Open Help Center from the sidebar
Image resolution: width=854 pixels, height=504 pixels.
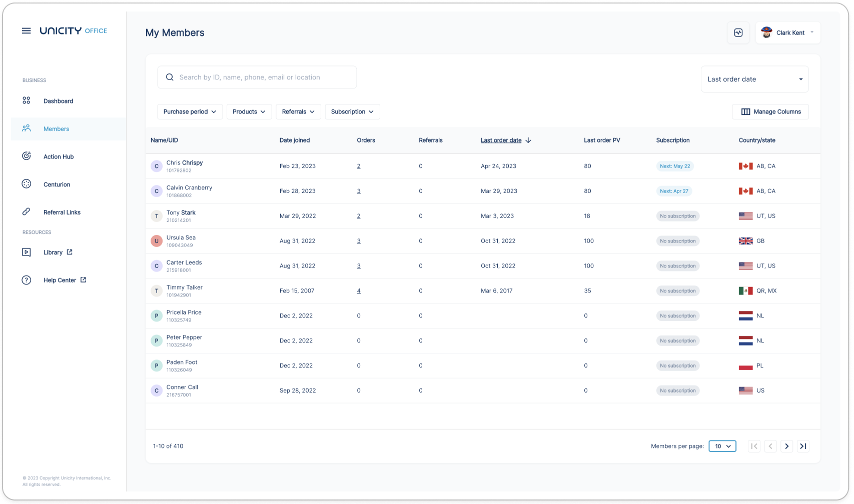click(60, 280)
